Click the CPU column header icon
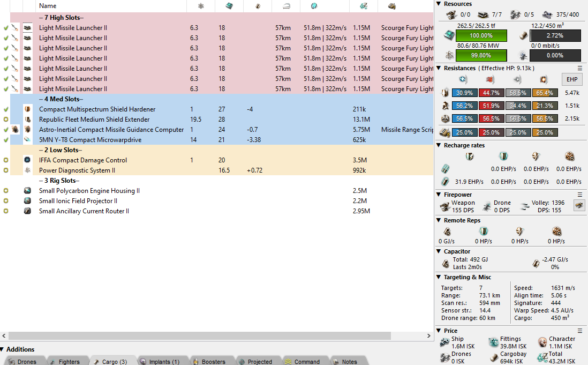This screenshot has width=588, height=365. click(229, 6)
